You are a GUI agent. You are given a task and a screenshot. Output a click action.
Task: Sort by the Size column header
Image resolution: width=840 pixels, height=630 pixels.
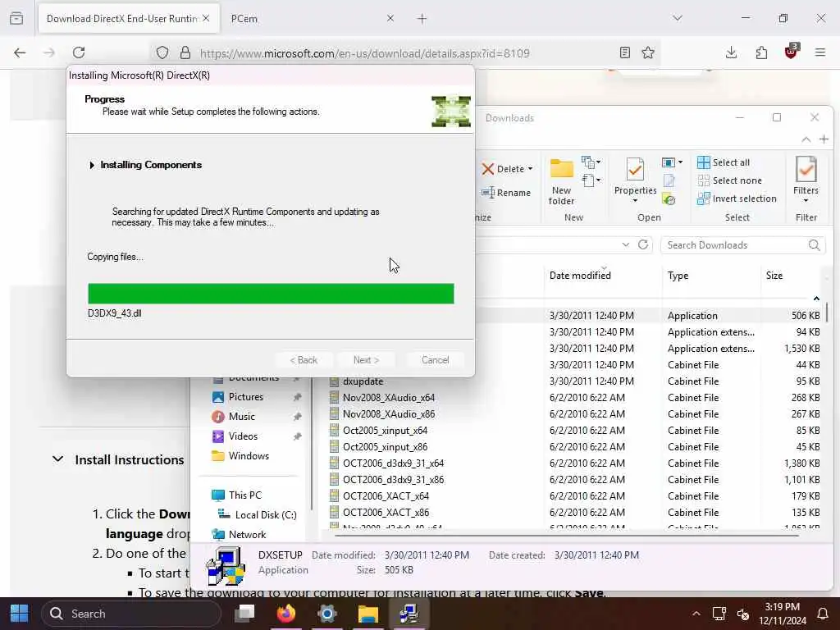774,276
